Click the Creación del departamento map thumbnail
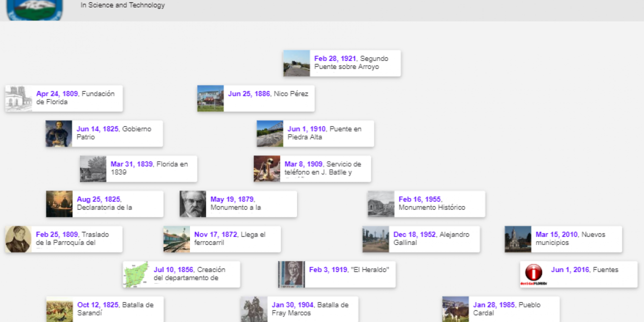This screenshot has height=322, width=644. [136, 274]
